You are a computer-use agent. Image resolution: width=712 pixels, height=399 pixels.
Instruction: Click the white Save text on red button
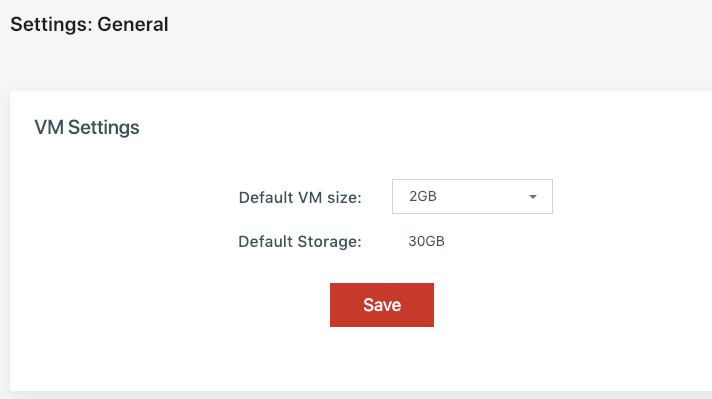point(382,305)
